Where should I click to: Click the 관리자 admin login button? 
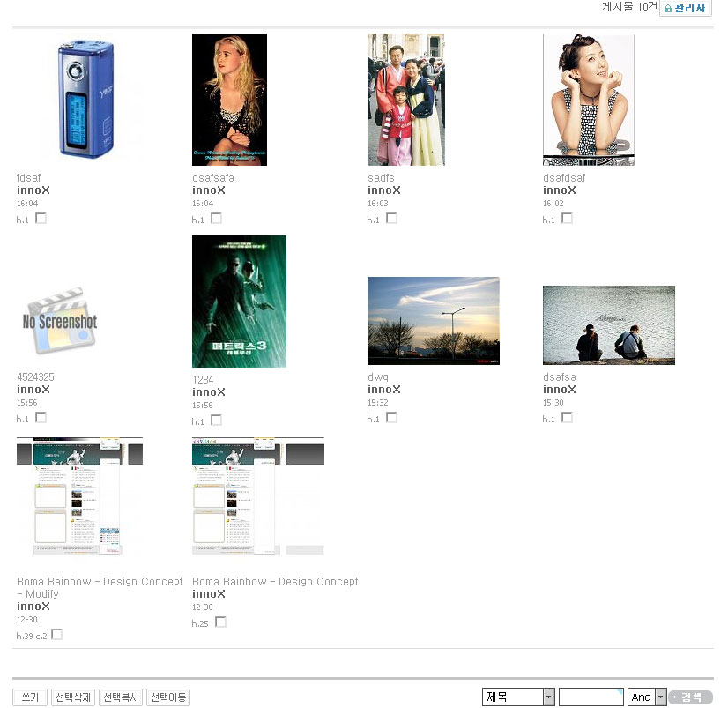tap(686, 8)
